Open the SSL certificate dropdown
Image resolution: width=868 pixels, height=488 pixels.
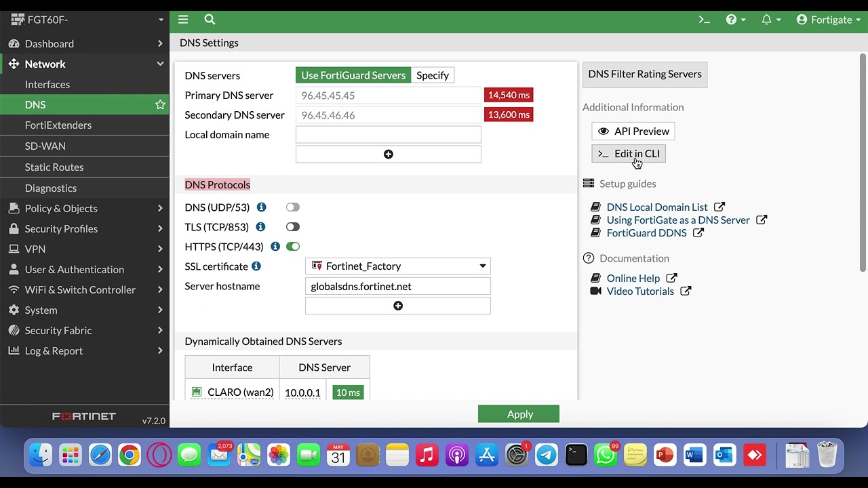pos(398,266)
